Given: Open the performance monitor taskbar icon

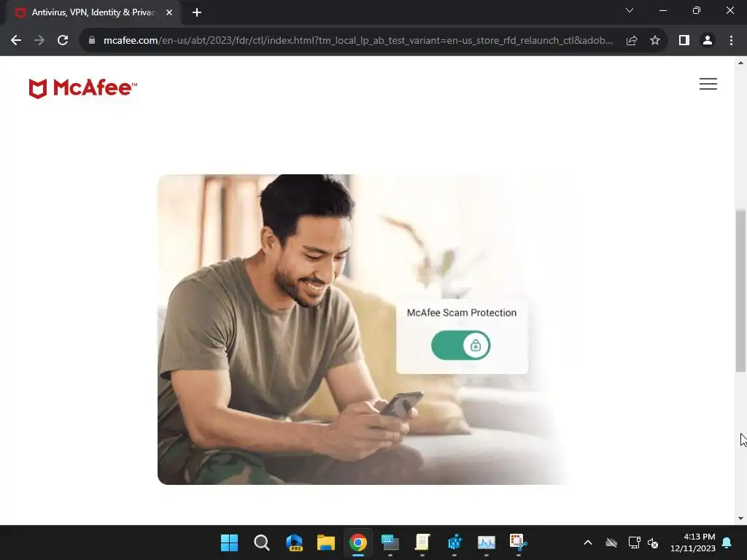Looking at the screenshot, I should [487, 542].
